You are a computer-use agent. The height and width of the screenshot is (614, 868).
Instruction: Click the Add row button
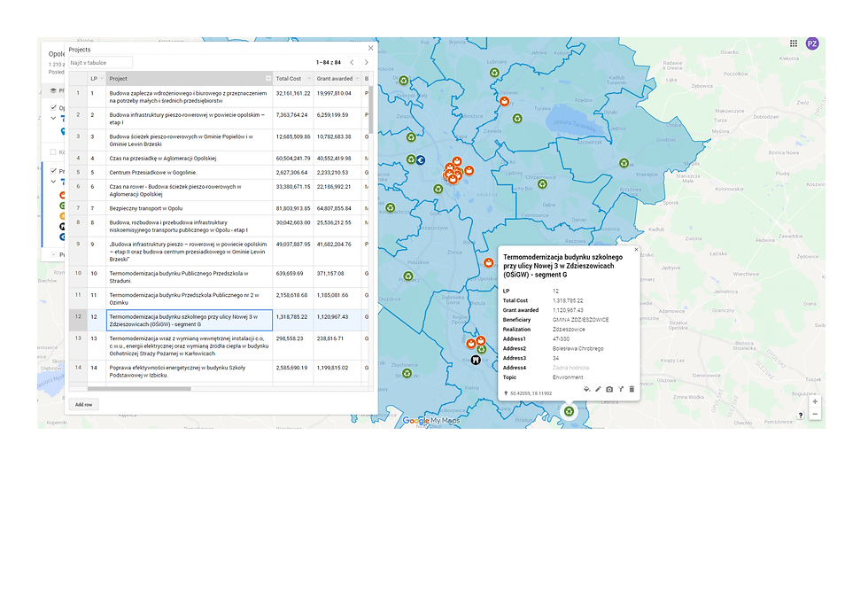coord(84,405)
